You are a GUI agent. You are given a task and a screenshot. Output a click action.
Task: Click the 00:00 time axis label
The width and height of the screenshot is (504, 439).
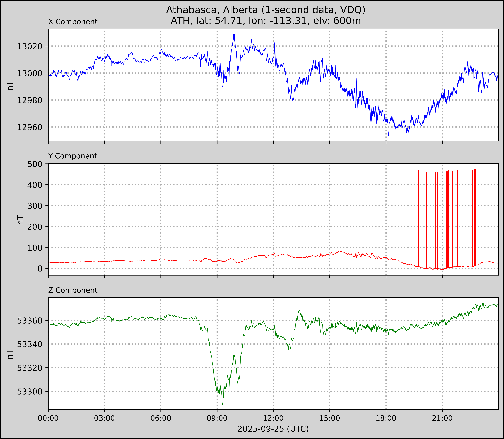coord(48,418)
